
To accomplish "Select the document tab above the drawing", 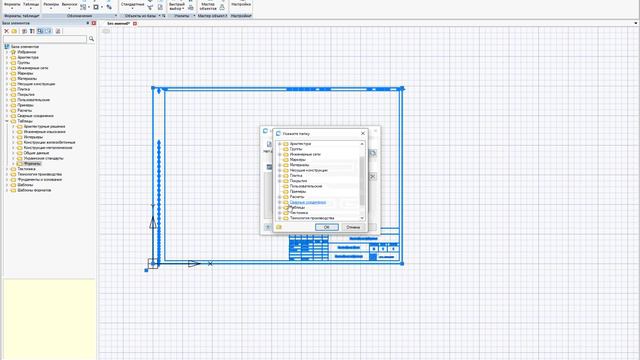I will point(118,24).
